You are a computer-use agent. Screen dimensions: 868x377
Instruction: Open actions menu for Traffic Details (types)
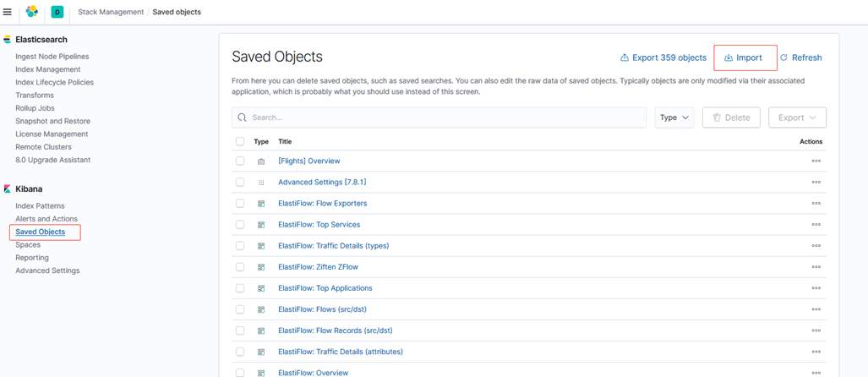coord(816,246)
